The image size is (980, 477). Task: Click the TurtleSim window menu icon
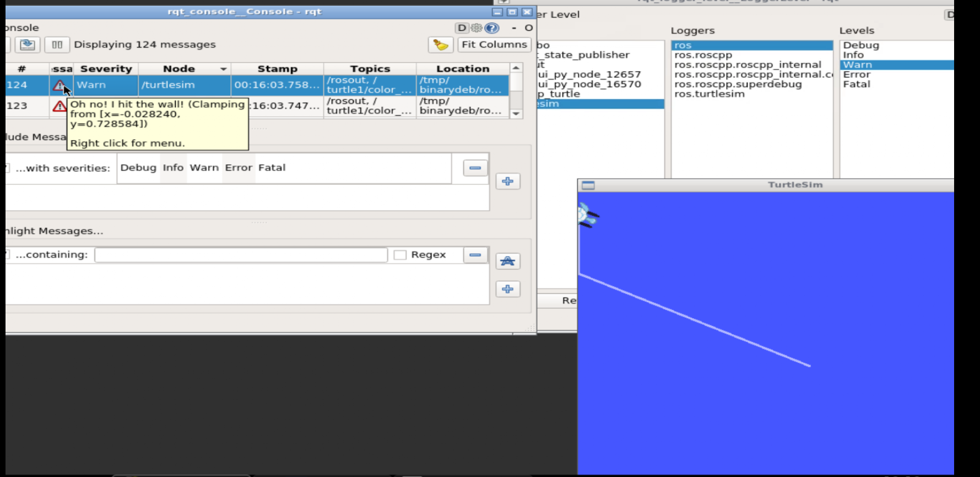[588, 185]
